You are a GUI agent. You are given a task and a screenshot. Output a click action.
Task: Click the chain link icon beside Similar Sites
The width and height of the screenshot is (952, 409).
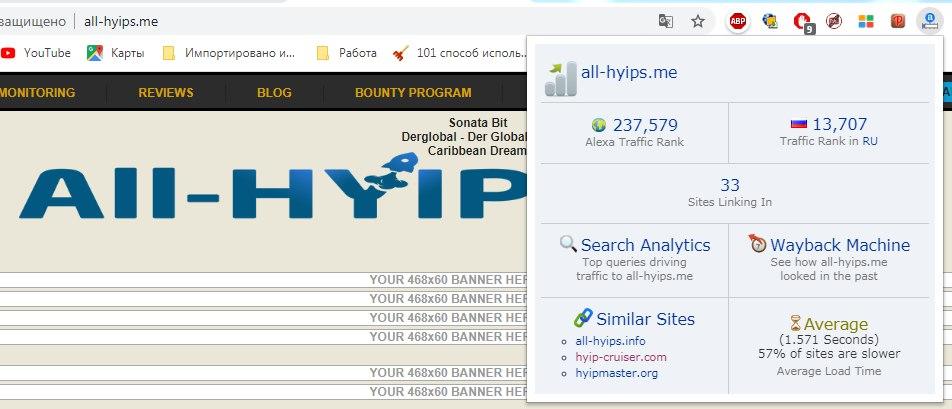(583, 317)
